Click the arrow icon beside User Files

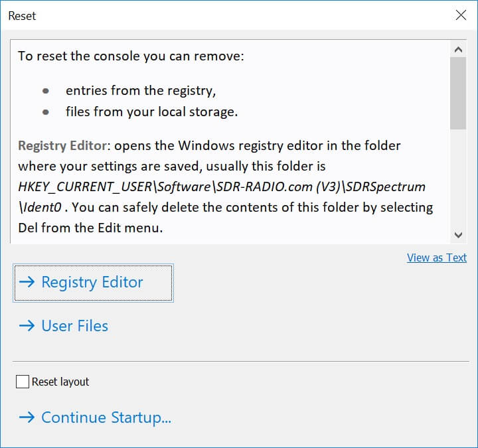(27, 326)
